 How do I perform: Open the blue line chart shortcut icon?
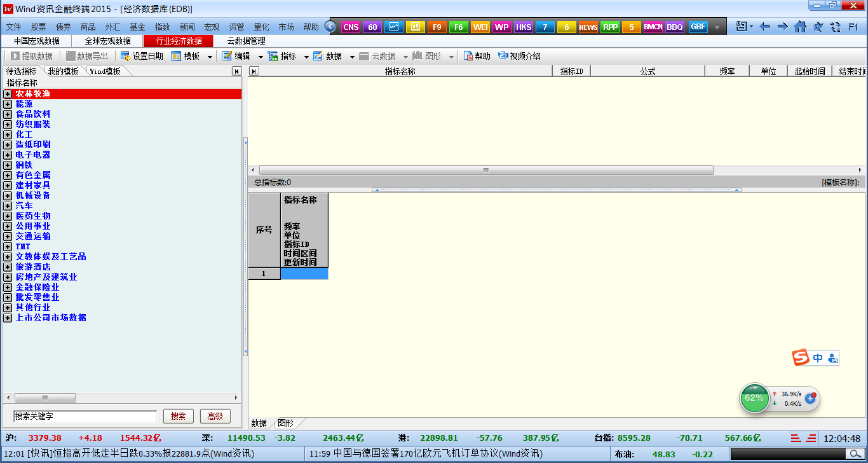click(x=394, y=27)
